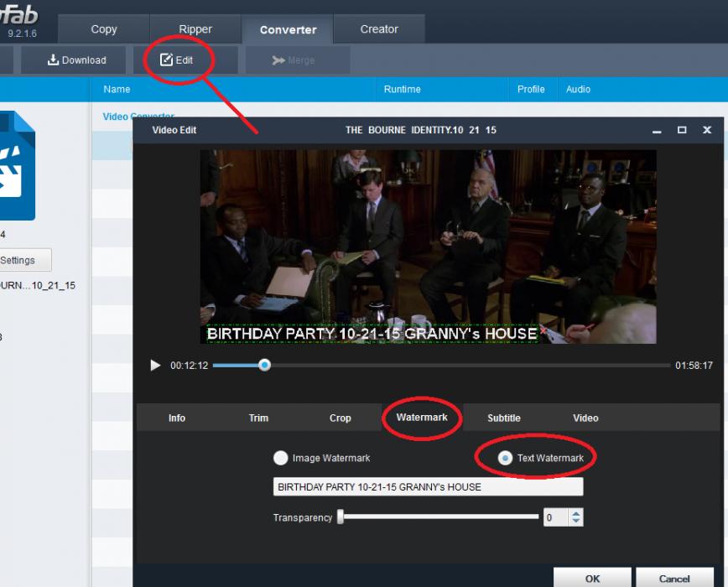
Task: Click the Name column header
Action: pyautogui.click(x=117, y=89)
